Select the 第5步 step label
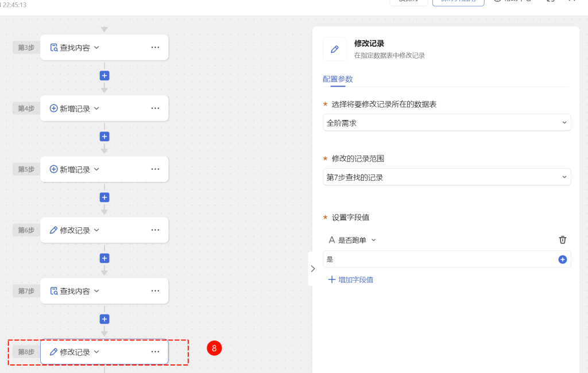 (x=26, y=169)
